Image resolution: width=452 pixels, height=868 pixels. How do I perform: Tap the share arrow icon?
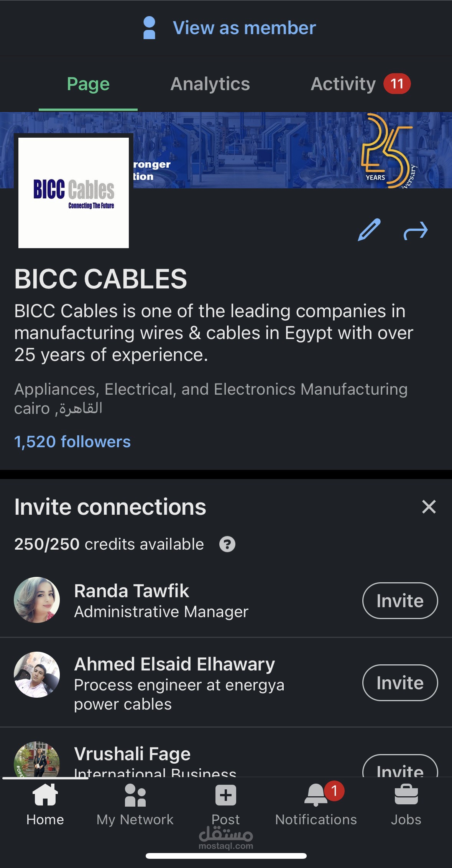[x=416, y=231]
